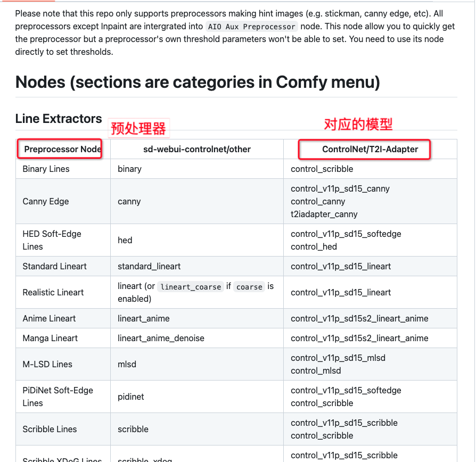Click lineart_anime_denoise preprocessor name

point(161,338)
